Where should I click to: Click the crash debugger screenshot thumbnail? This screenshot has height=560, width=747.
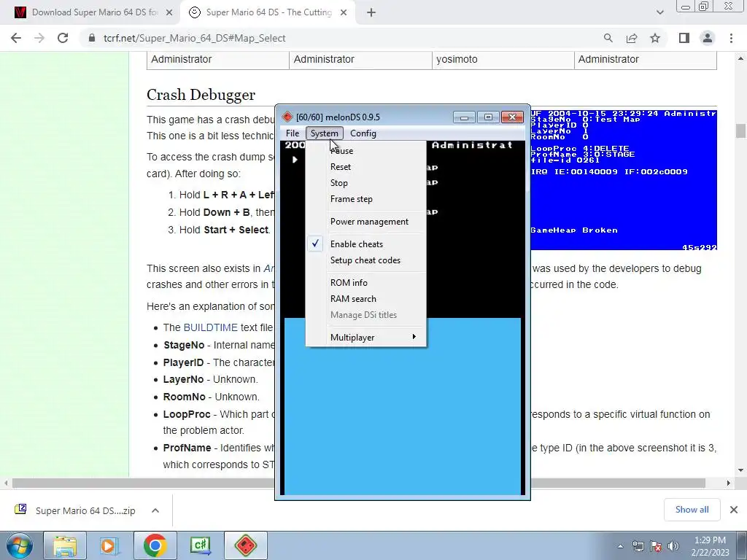(624, 180)
